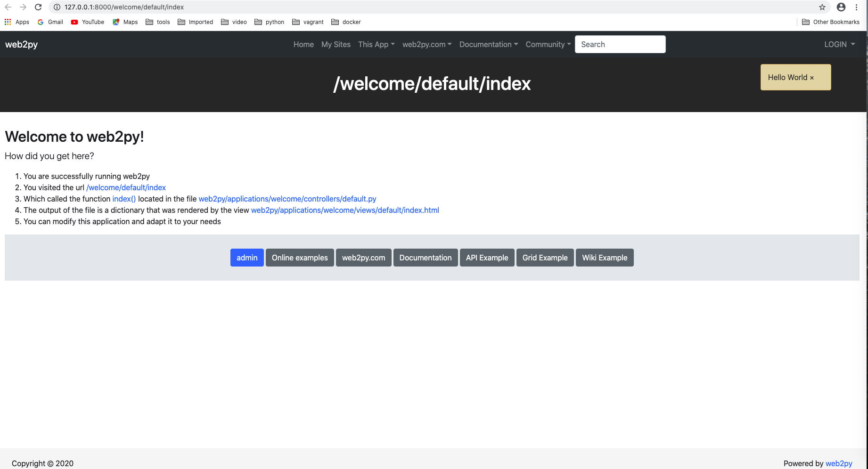Open the Other Bookmarks folder
This screenshot has width=868, height=469.
[831, 22]
